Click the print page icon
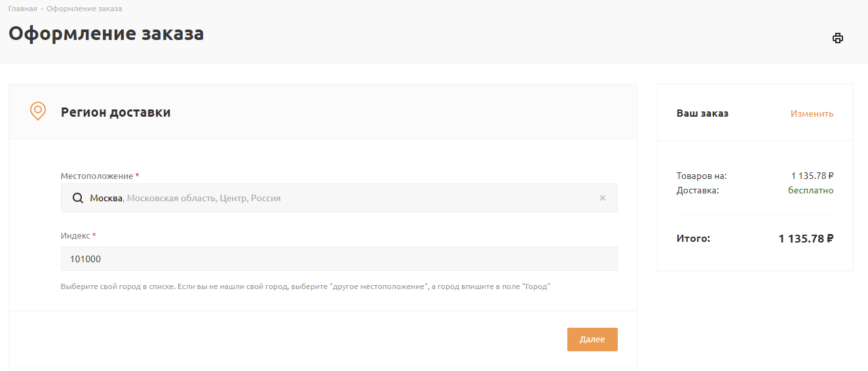Screen dimensions: 868x371 pyautogui.click(x=837, y=38)
